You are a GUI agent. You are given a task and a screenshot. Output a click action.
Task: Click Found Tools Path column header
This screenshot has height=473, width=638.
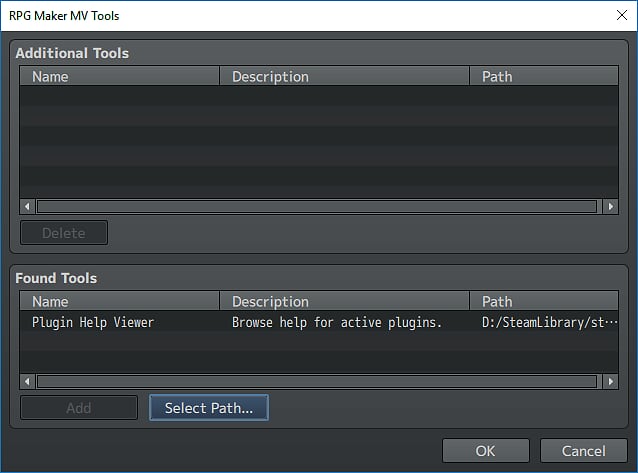click(544, 301)
